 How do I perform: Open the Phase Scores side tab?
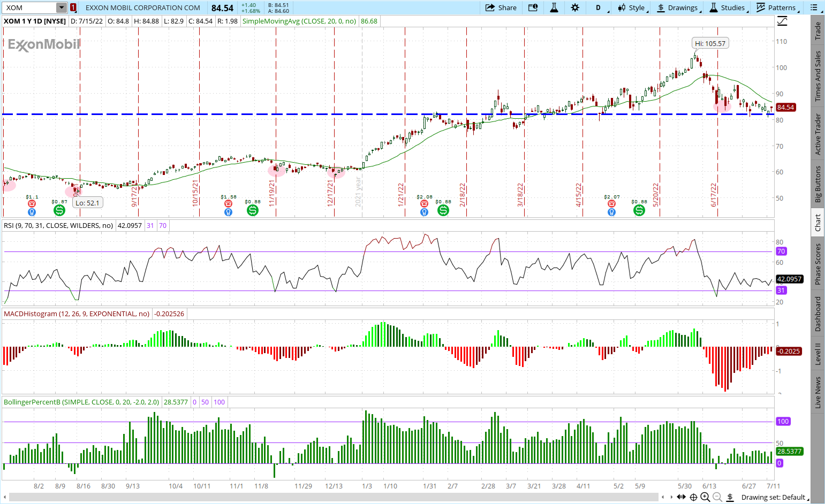(x=818, y=264)
